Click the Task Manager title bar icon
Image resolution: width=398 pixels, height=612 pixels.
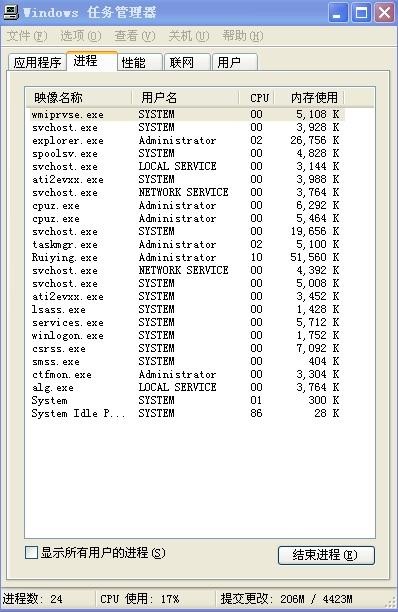pos(11,12)
